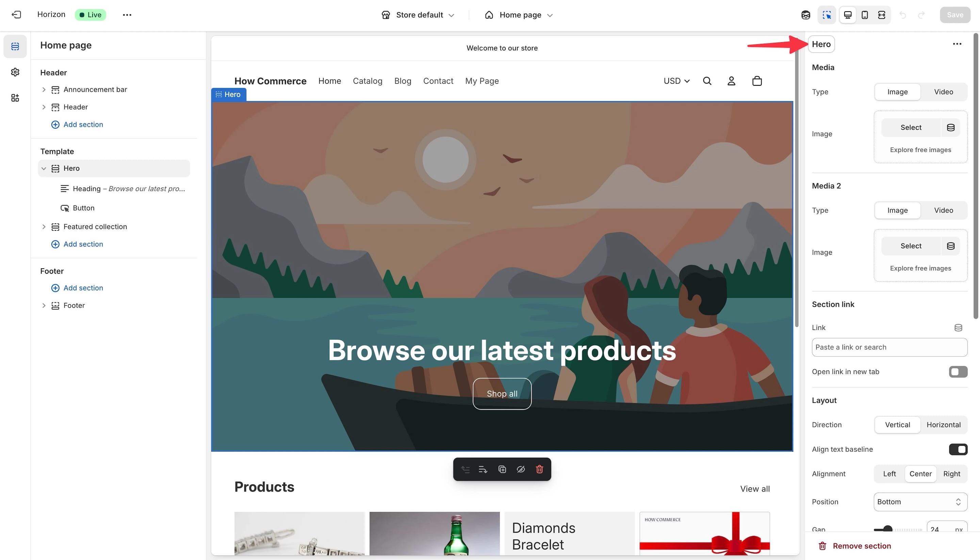The height and width of the screenshot is (560, 980).
Task: Click the undo arrow icon
Action: tap(903, 15)
